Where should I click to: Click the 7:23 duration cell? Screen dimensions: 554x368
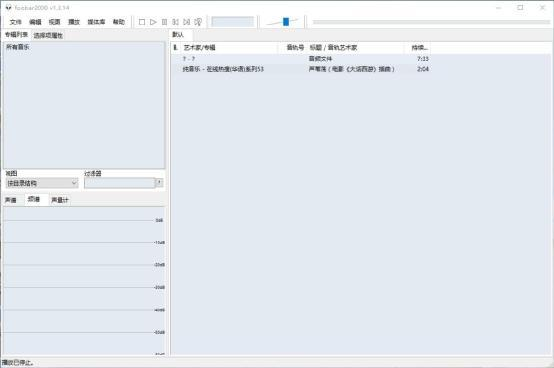(x=423, y=59)
